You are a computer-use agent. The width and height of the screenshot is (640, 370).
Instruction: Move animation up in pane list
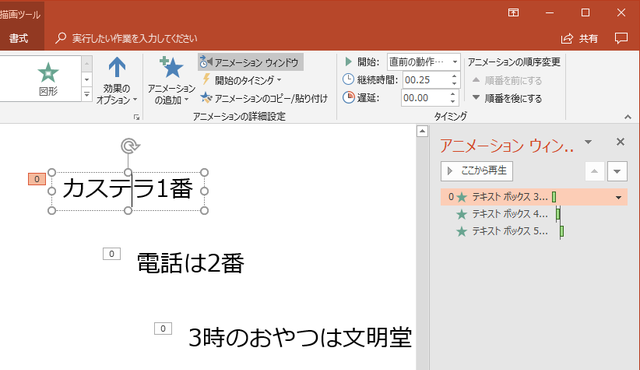point(595,171)
